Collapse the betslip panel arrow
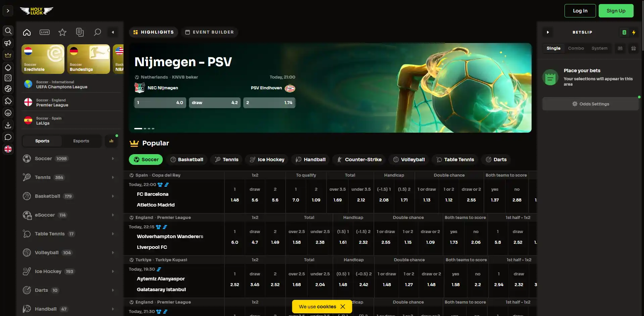644x316 pixels. [x=548, y=32]
